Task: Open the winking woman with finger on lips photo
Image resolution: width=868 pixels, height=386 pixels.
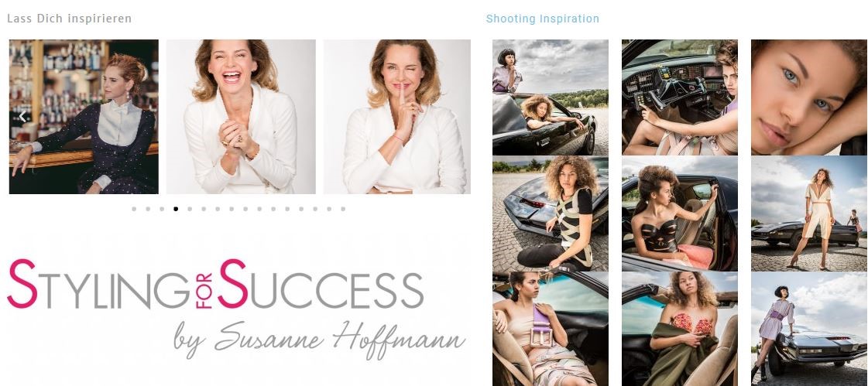Action: pos(397,117)
